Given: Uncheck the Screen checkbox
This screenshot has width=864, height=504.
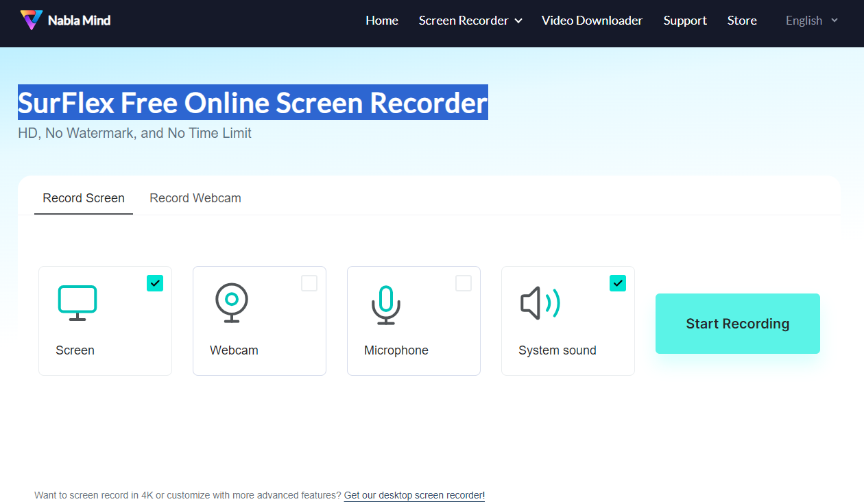Looking at the screenshot, I should [155, 283].
